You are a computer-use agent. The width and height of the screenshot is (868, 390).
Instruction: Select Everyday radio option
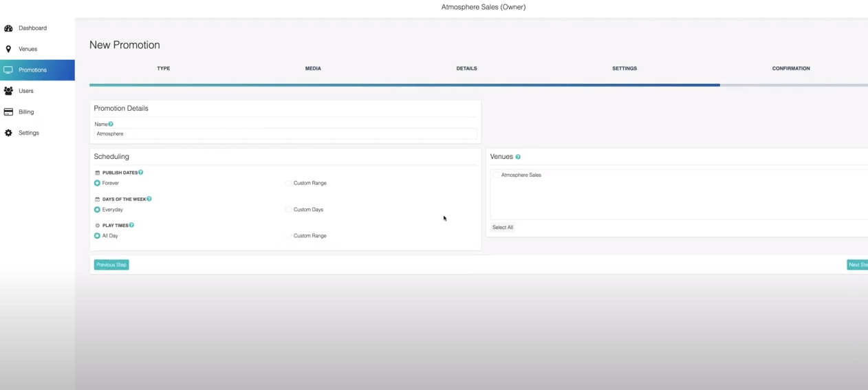point(97,209)
